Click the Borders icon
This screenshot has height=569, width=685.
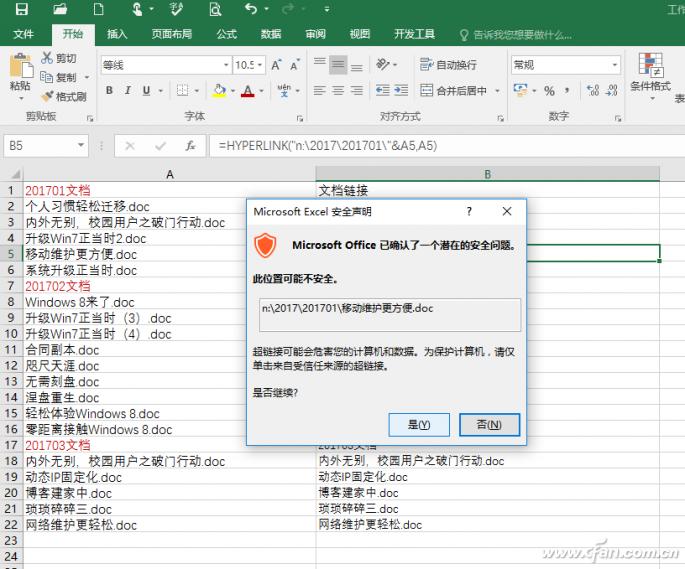pyautogui.click(x=182, y=90)
